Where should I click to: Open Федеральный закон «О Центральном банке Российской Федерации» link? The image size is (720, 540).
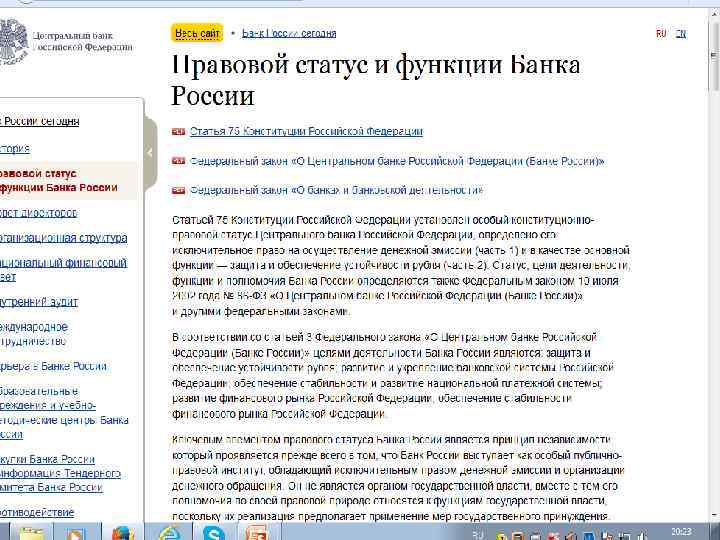tap(397, 161)
